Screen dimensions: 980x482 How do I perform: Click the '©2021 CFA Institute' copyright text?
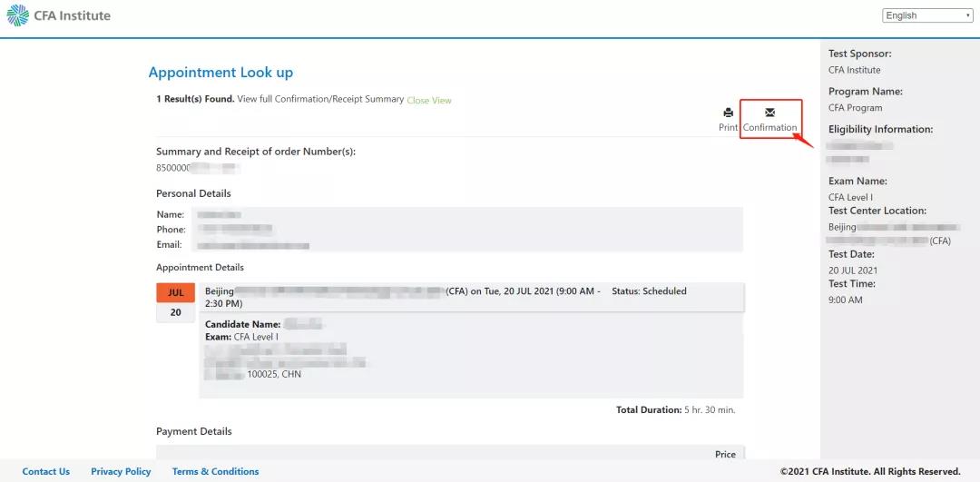coord(870,471)
